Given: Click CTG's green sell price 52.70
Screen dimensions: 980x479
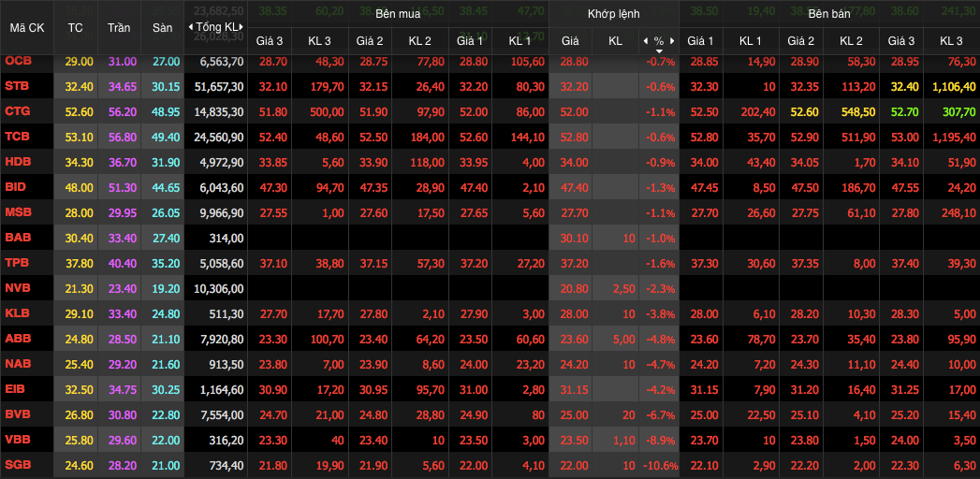Looking at the screenshot, I should (901, 111).
